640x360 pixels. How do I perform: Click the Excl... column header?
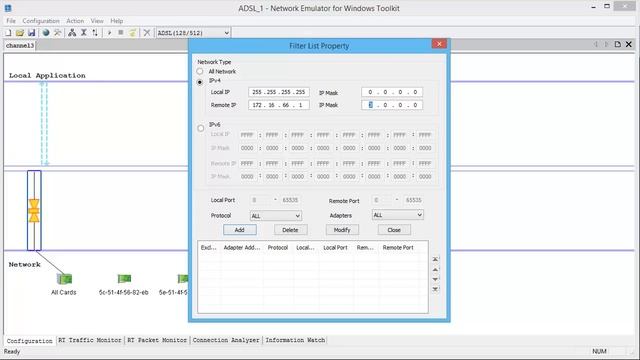pyautogui.click(x=209, y=247)
